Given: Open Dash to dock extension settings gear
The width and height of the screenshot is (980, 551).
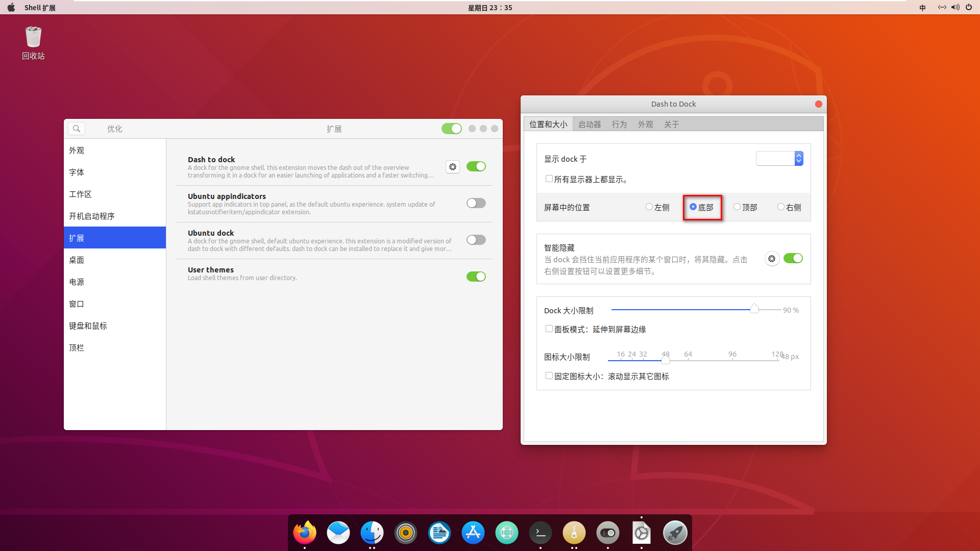Looking at the screenshot, I should click(452, 166).
